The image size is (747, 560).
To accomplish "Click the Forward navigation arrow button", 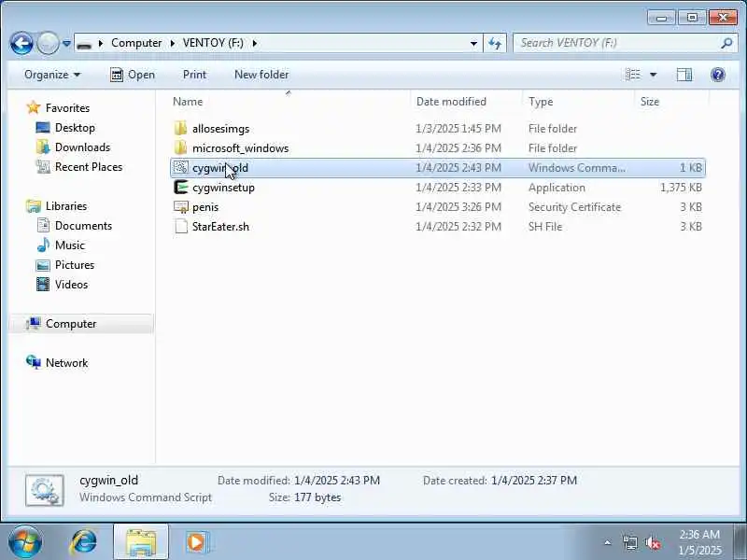I will [48, 43].
